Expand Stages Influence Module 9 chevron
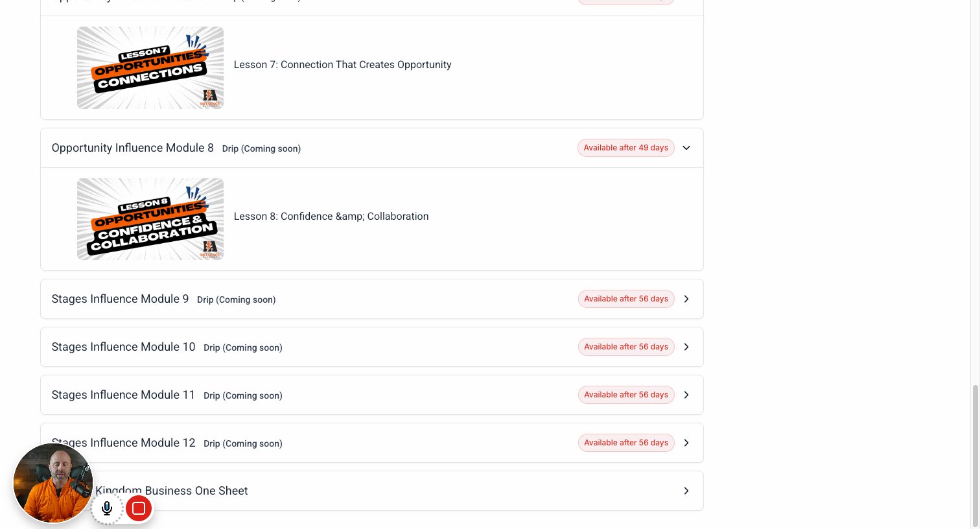This screenshot has width=980, height=529. pyautogui.click(x=686, y=299)
